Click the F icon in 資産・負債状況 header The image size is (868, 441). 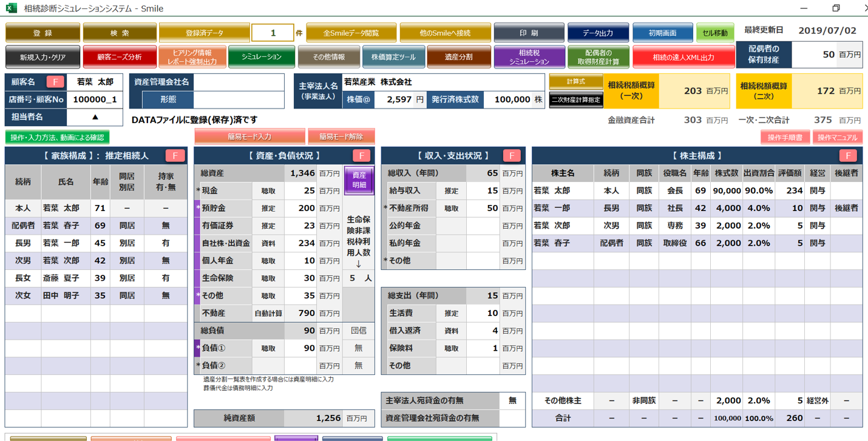pyautogui.click(x=361, y=156)
